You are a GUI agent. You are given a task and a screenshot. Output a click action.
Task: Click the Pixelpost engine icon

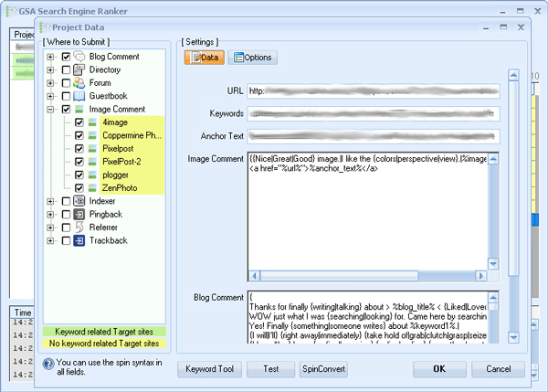point(92,149)
